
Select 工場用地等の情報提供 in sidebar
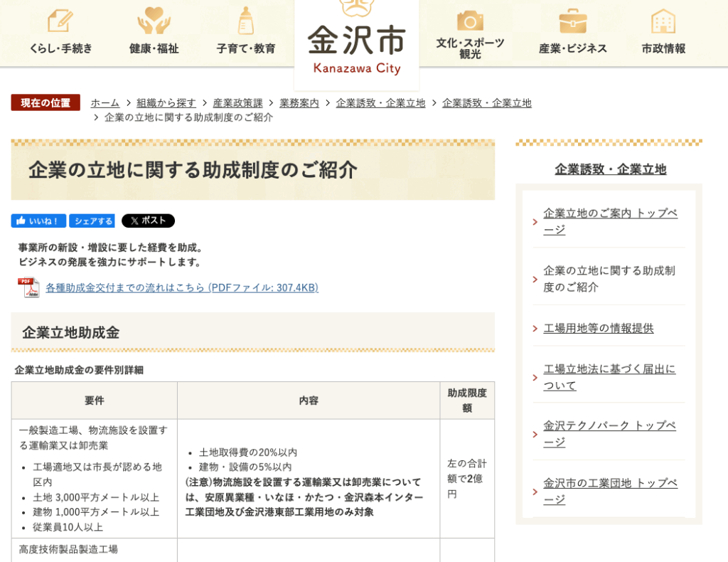[x=599, y=328]
